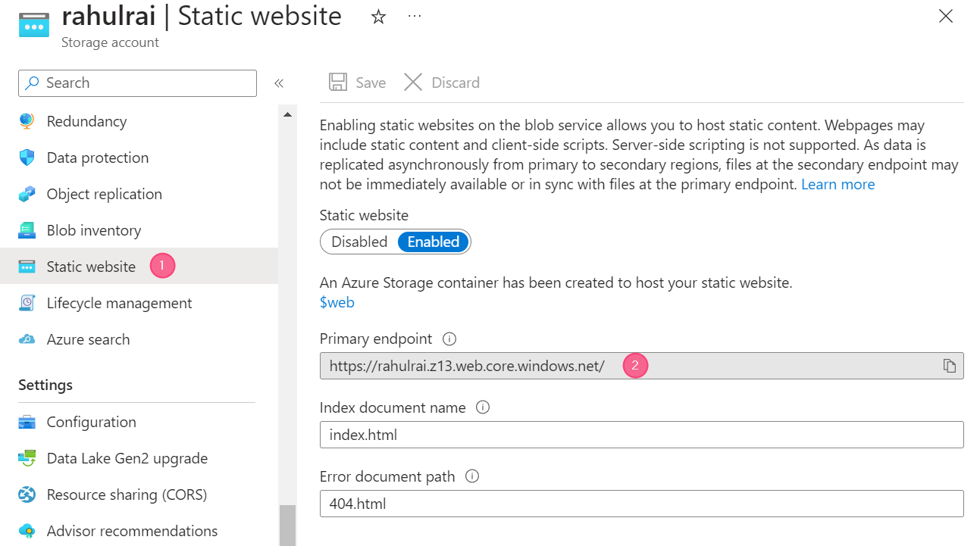The width and height of the screenshot is (980, 546).
Task: Open the more options ellipsis menu
Action: 415,16
